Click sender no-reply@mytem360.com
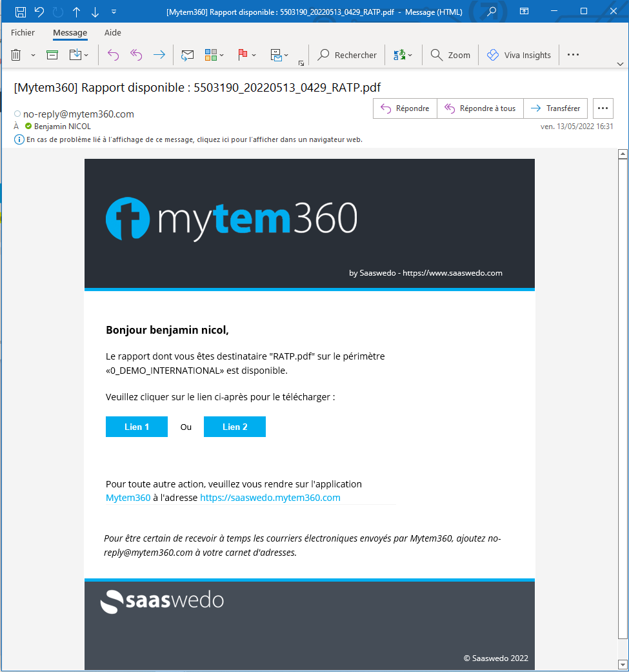 78,114
